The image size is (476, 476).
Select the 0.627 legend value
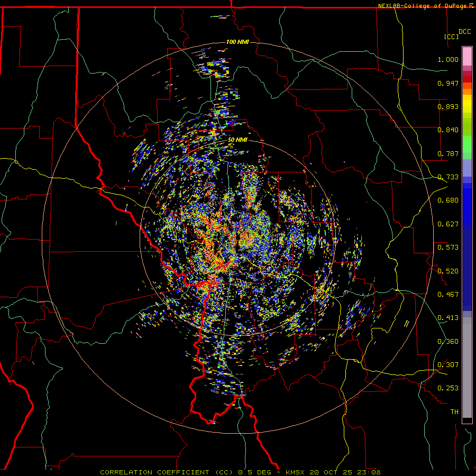tap(448, 224)
